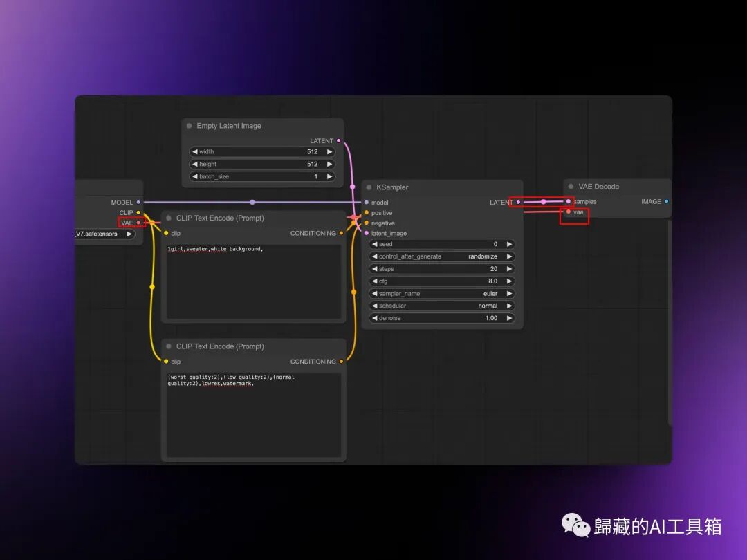Decrease the seed using its left arrow
Screen dimensions: 747x560
tap(374, 244)
